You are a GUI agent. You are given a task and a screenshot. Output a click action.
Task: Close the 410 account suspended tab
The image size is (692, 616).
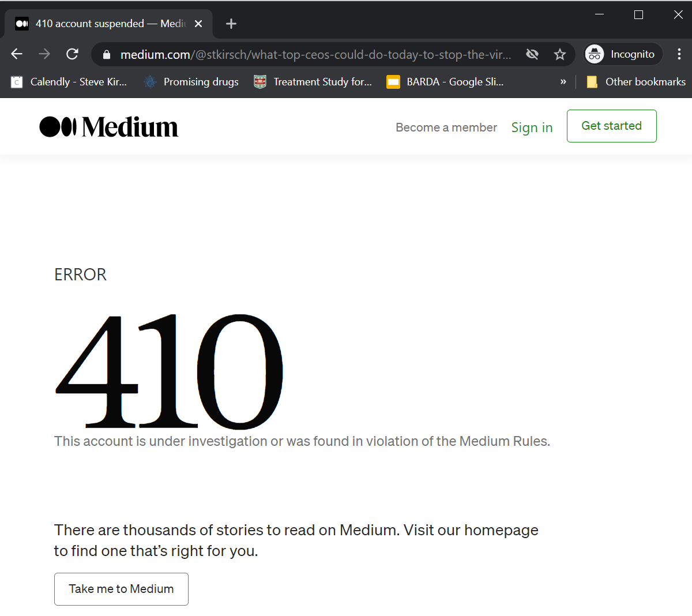(x=198, y=24)
